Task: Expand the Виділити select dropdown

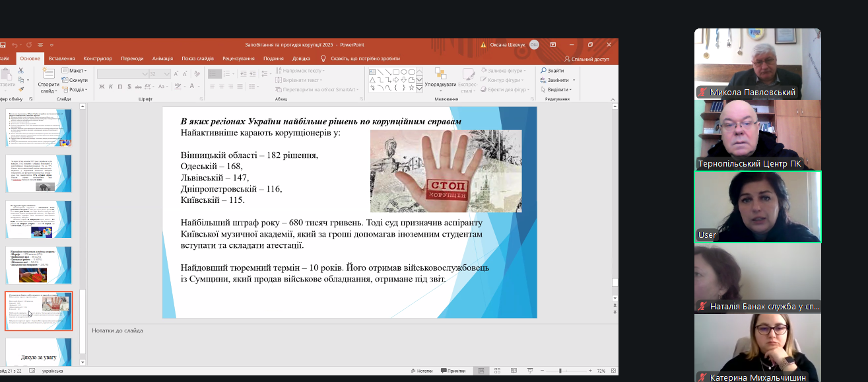Action: click(x=557, y=89)
